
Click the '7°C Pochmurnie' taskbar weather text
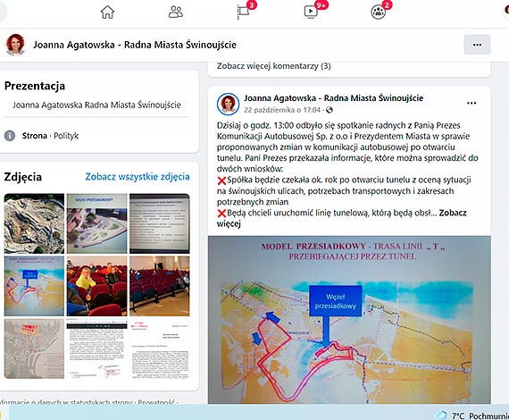coord(480,416)
